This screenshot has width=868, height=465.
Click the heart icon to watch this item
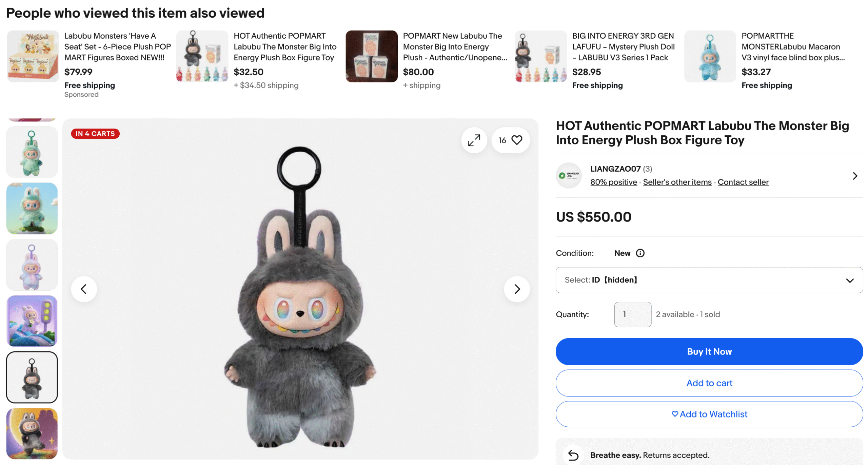coord(516,140)
